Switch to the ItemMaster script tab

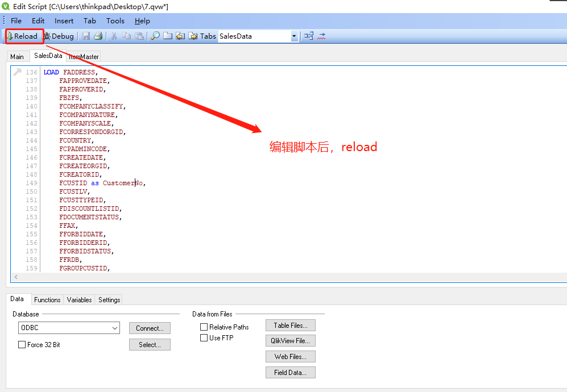click(x=84, y=56)
